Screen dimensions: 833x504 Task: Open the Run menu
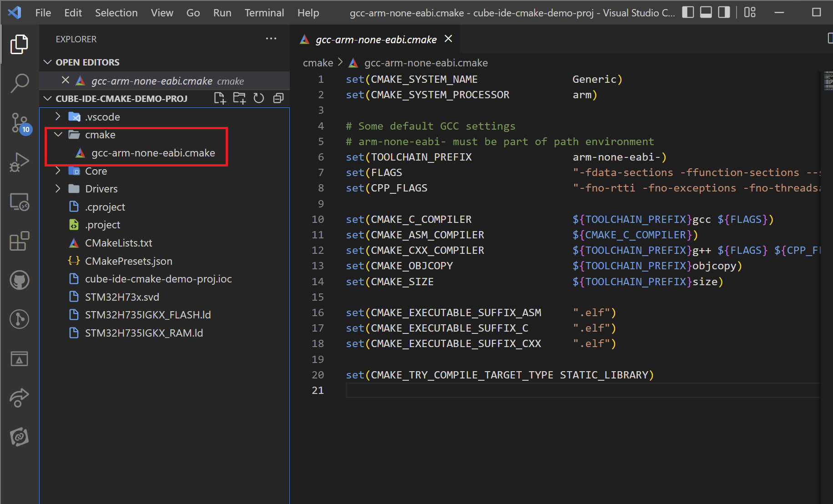222,13
